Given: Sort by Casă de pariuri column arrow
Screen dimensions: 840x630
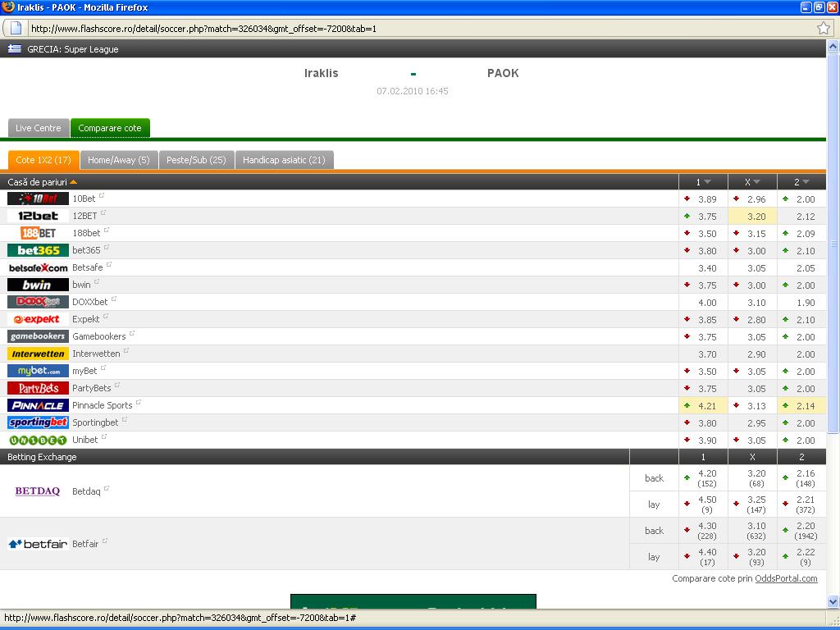Looking at the screenshot, I should coord(74,182).
